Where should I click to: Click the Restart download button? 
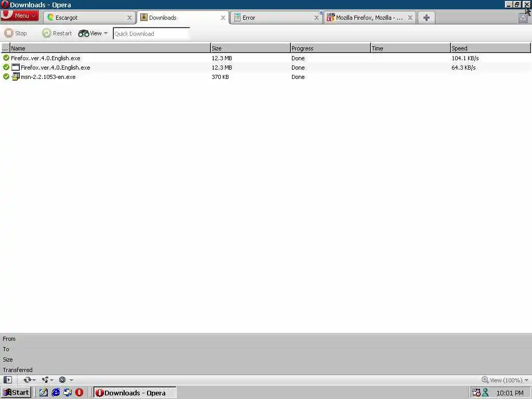tap(57, 33)
